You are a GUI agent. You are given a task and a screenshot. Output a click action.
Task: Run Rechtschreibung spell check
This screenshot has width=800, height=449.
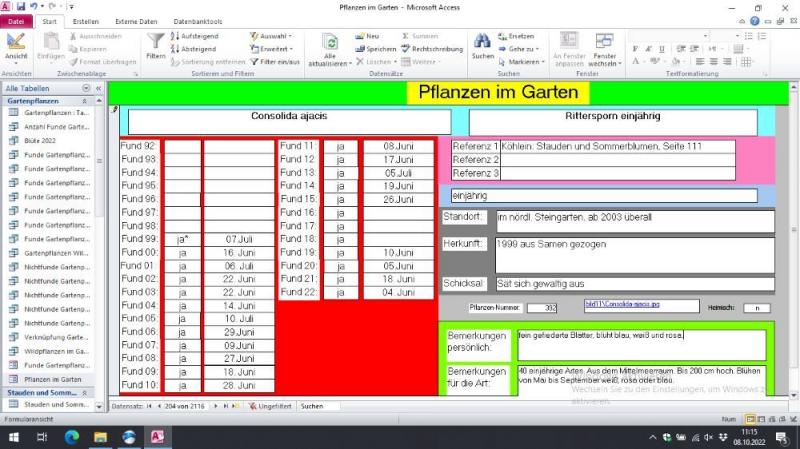point(431,49)
